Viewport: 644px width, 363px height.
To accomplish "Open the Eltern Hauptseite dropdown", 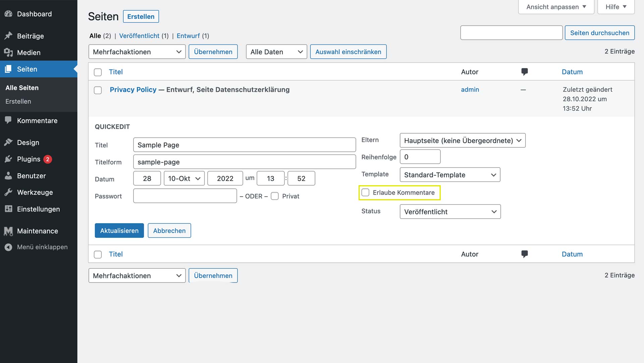I will (x=463, y=140).
